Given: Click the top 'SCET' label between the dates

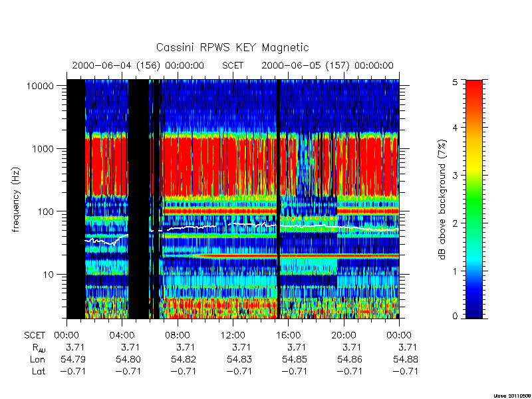Looking at the screenshot, I should click(x=233, y=65).
